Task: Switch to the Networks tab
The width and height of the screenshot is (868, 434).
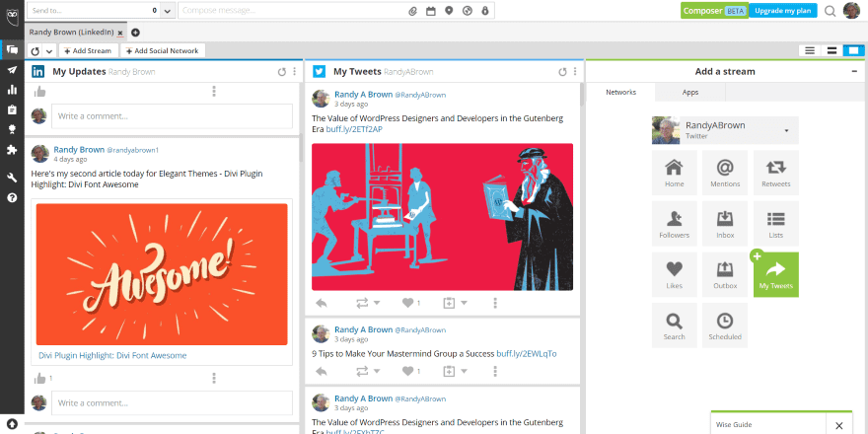Action: (620, 93)
